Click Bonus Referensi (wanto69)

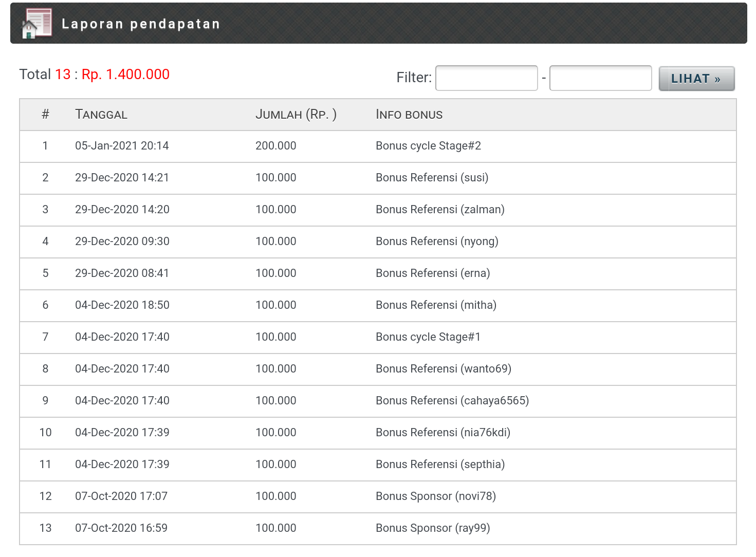click(444, 369)
